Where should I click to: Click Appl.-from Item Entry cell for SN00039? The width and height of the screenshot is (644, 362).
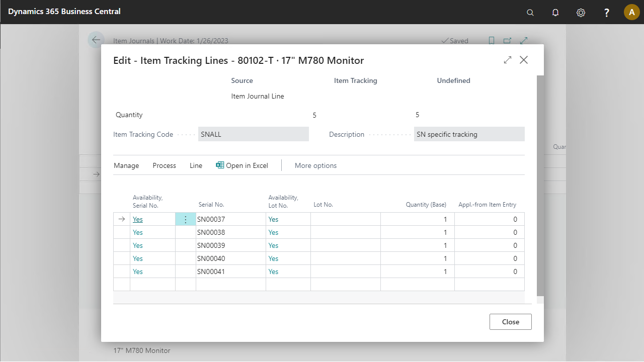(490, 245)
